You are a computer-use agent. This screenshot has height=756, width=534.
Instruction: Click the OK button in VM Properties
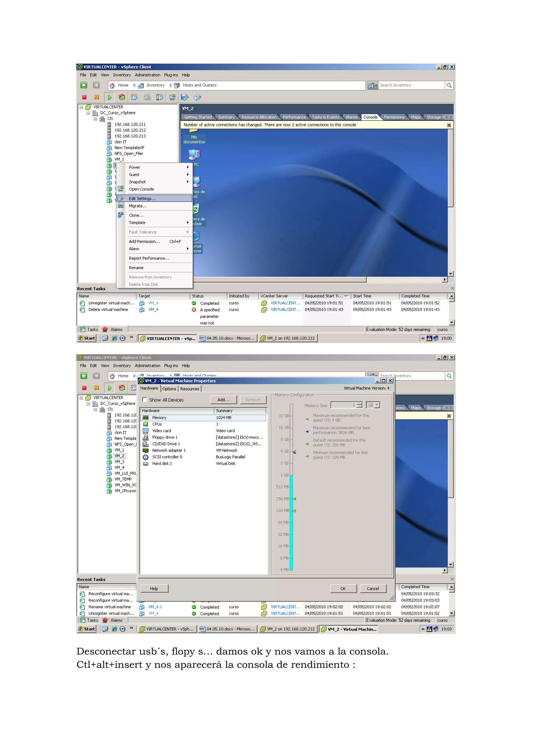[343, 589]
